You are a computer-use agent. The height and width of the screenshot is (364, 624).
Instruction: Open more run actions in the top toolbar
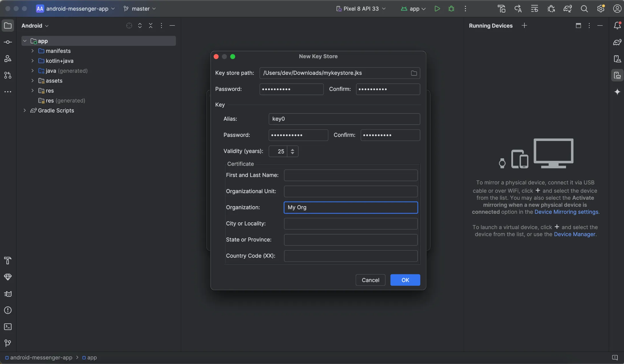click(465, 9)
